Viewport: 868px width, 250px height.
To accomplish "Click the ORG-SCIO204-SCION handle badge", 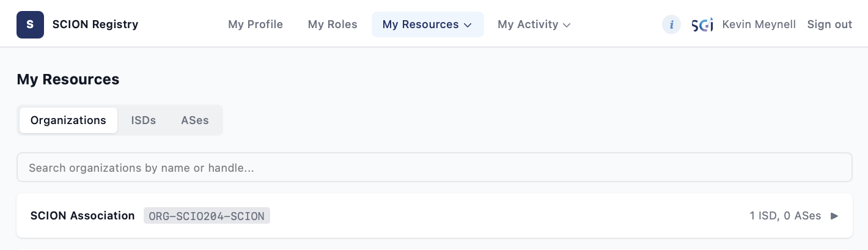I will (207, 216).
